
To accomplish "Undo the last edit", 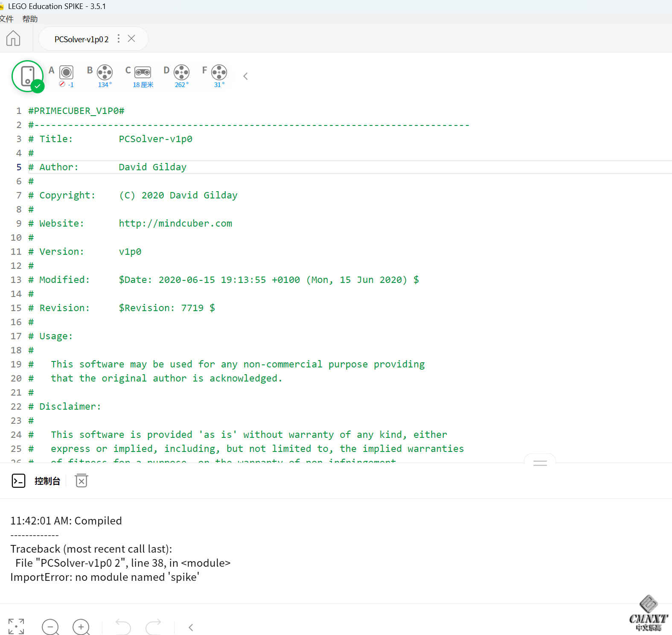I will [123, 627].
